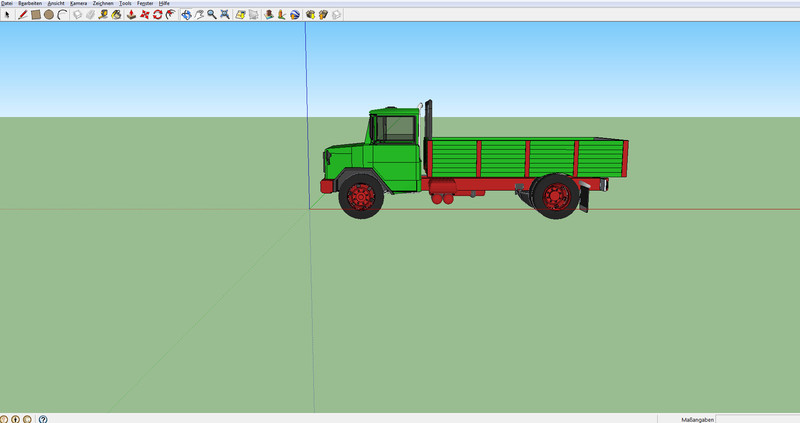Select the Circle drawing tool

[49, 15]
